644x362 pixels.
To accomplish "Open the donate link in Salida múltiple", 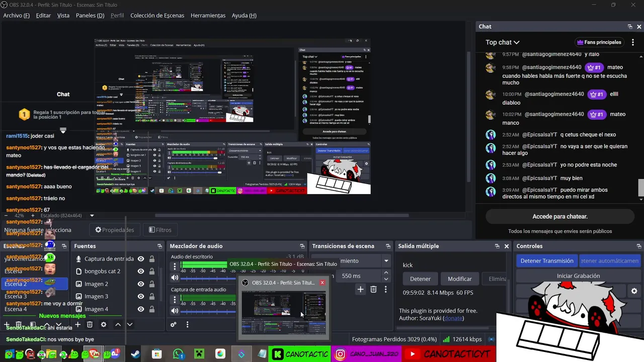I will [x=453, y=318].
